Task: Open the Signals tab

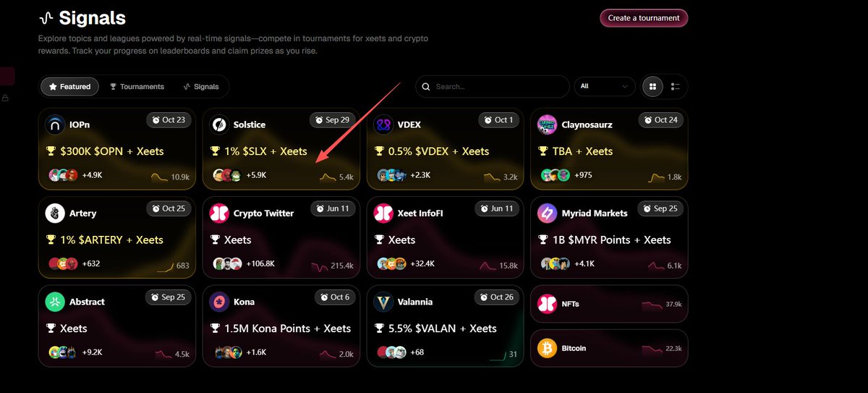Action: (201, 87)
